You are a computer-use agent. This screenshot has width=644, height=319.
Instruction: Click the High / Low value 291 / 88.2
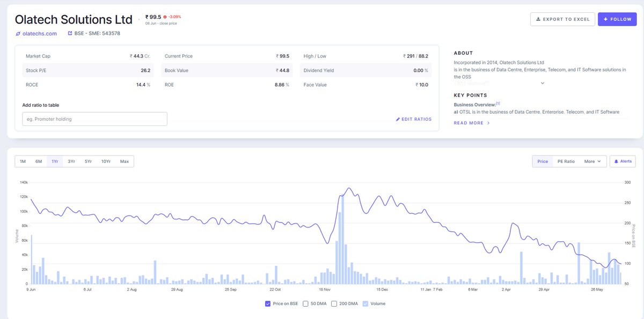point(415,56)
